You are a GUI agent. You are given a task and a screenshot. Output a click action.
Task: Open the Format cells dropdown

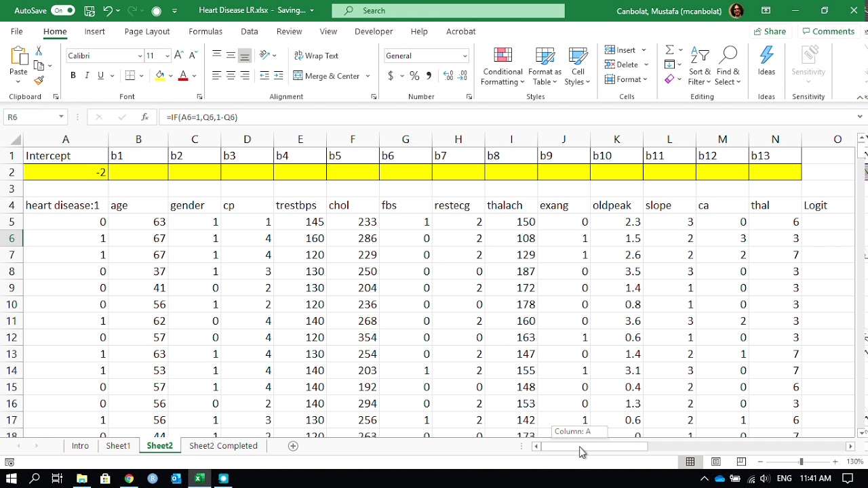[x=626, y=79]
